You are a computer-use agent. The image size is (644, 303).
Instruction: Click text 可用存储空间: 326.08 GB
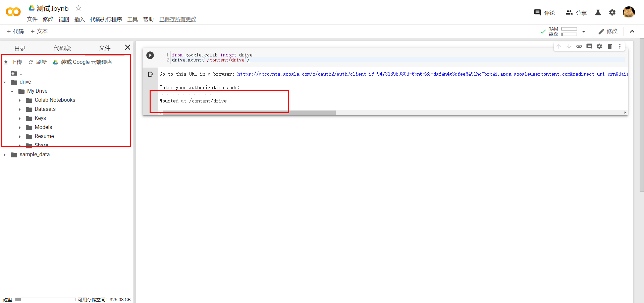click(104, 300)
